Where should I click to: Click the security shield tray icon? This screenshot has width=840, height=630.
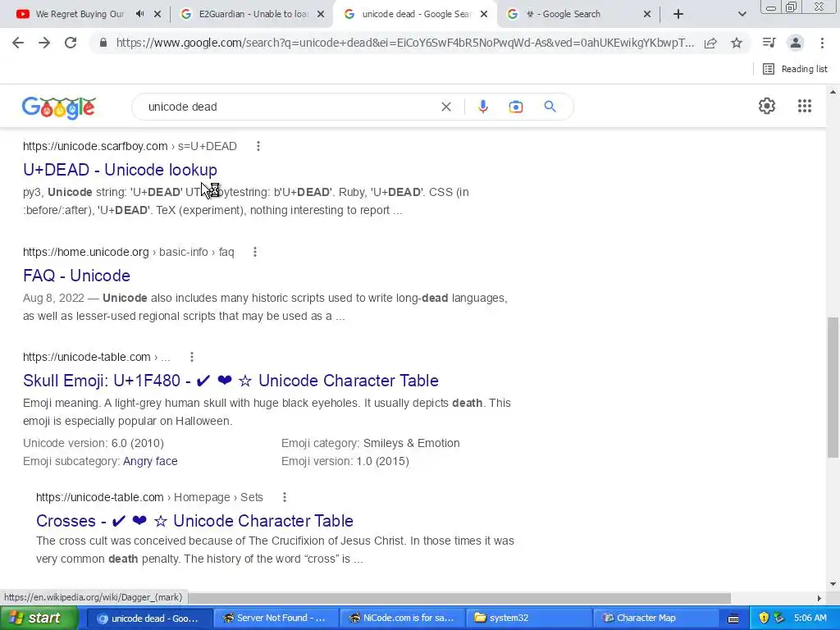[764, 619]
